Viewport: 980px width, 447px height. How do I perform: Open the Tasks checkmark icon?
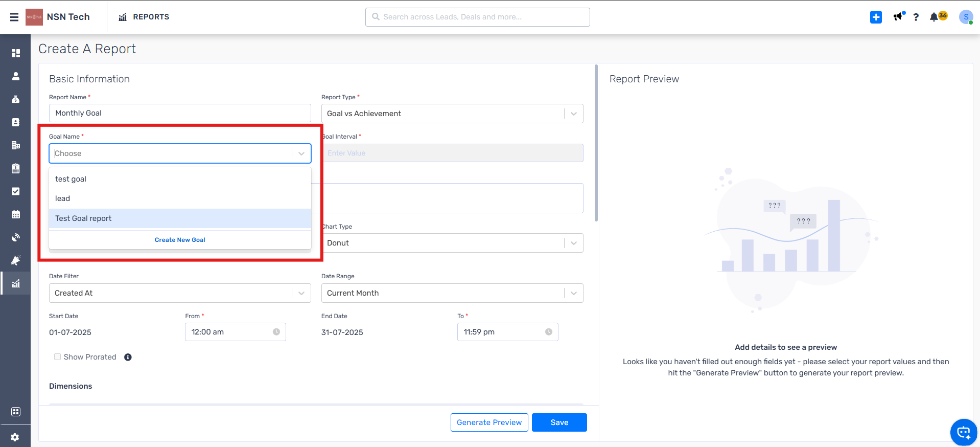tap(16, 191)
